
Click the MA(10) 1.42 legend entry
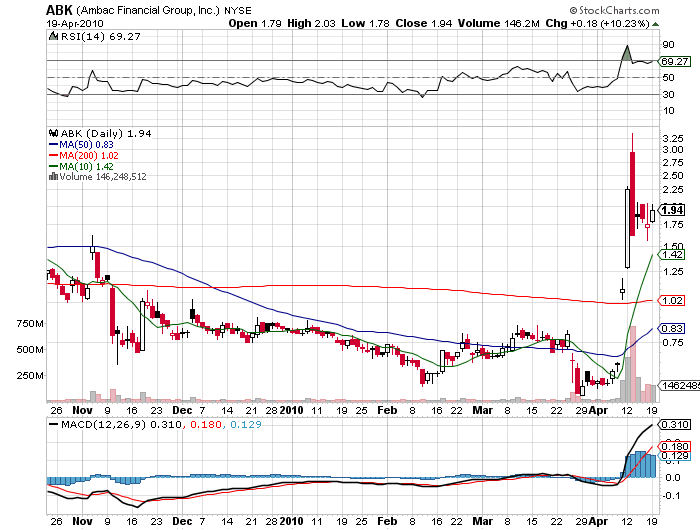(x=86, y=167)
